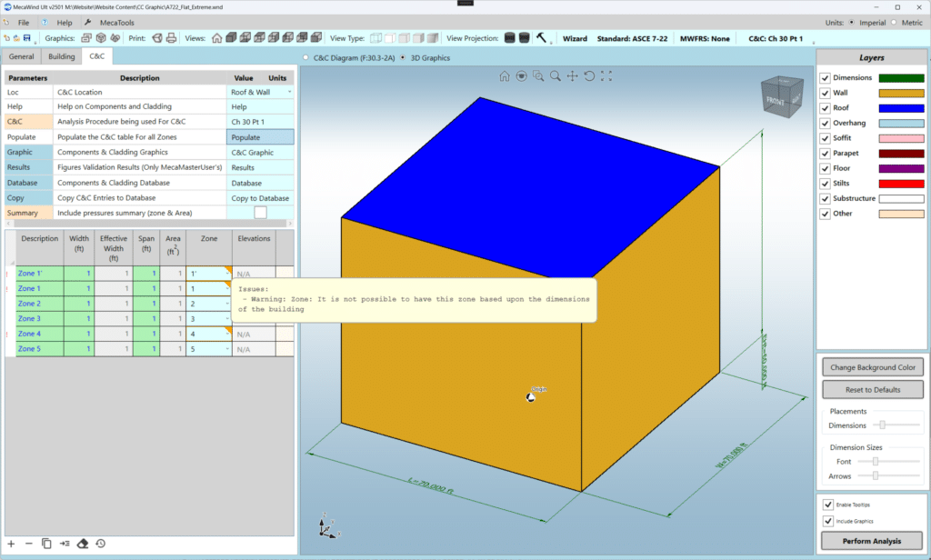Toggle the Enable Tooltips checkbox
The width and height of the screenshot is (931, 560).
click(x=827, y=505)
